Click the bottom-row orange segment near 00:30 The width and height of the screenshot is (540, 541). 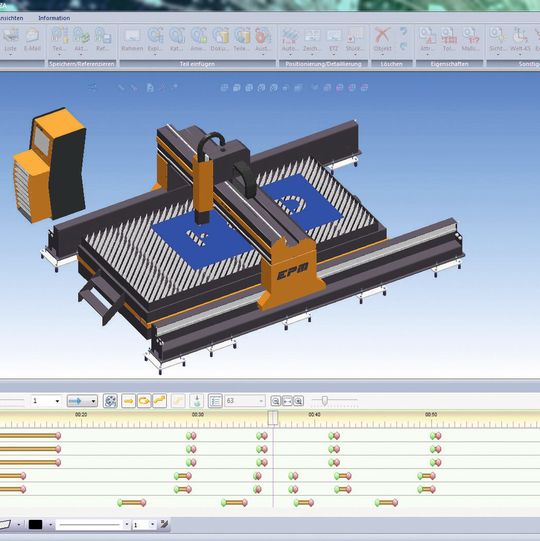coord(234,502)
